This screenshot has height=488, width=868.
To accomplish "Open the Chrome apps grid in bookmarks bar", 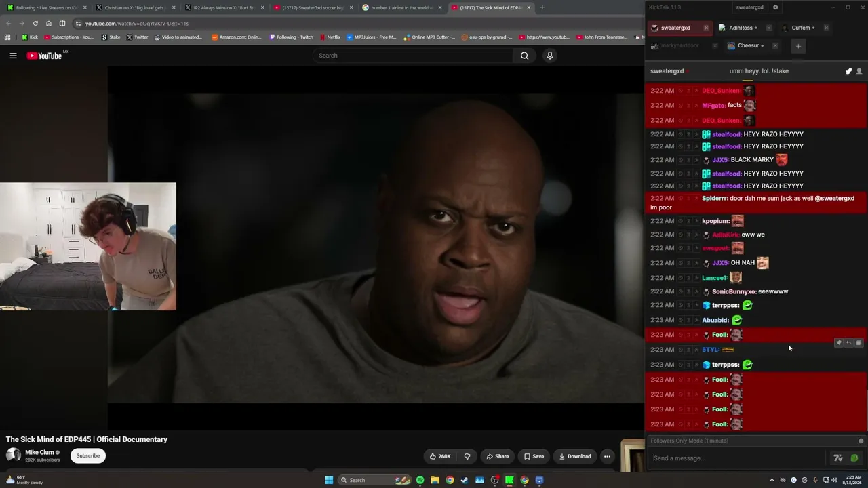I will [7, 37].
